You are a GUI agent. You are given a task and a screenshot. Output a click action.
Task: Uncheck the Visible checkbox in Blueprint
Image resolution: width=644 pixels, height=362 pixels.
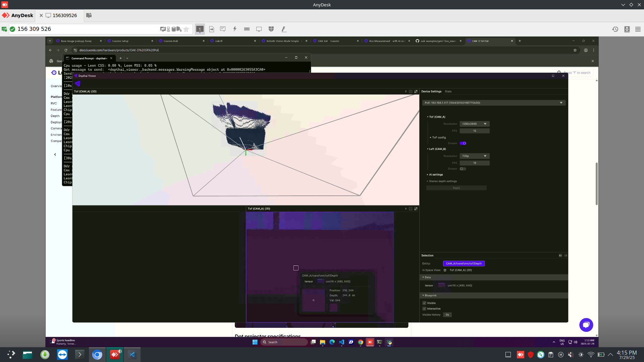424,303
